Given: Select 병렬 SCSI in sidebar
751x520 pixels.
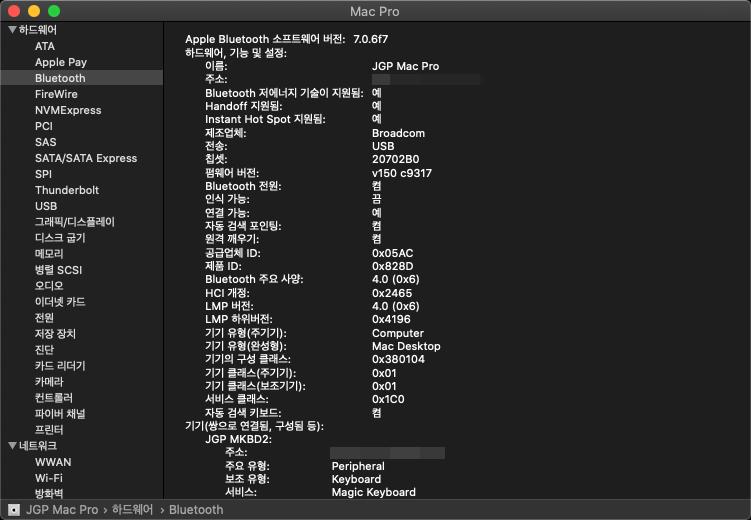Looking at the screenshot, I should pos(58,270).
